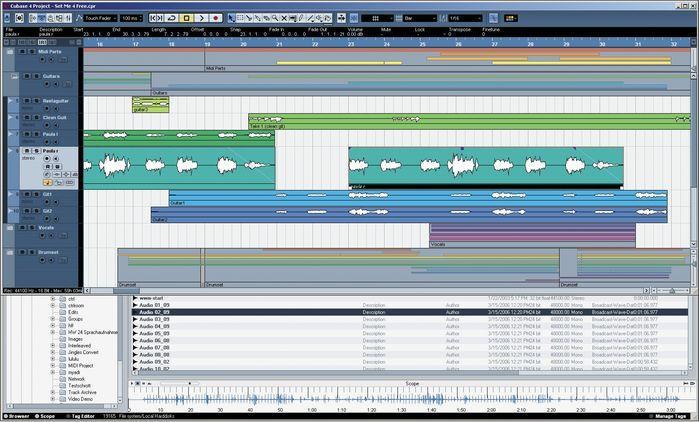Open the 1/16 quantize value dropdown
Screen dimensions: 699x422
[465, 18]
